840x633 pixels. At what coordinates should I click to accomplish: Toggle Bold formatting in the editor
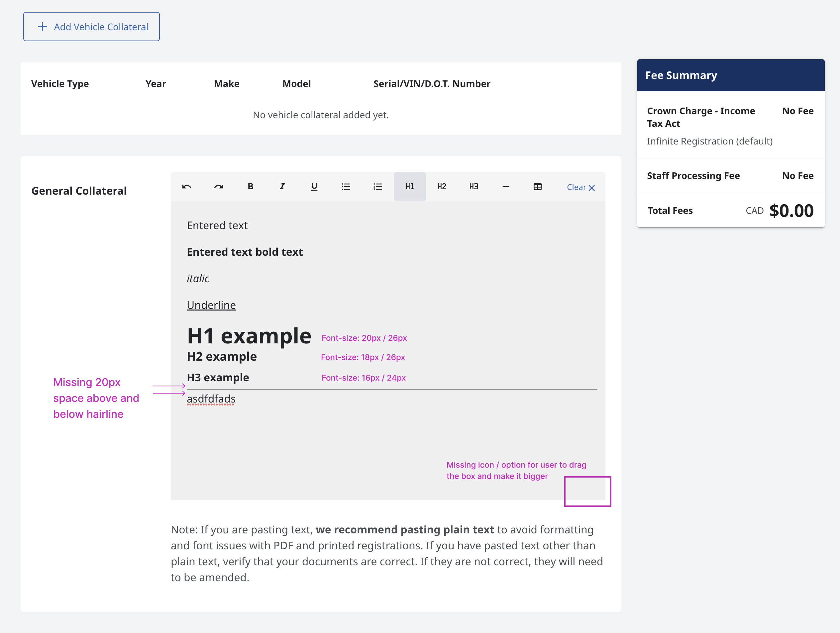click(x=250, y=187)
